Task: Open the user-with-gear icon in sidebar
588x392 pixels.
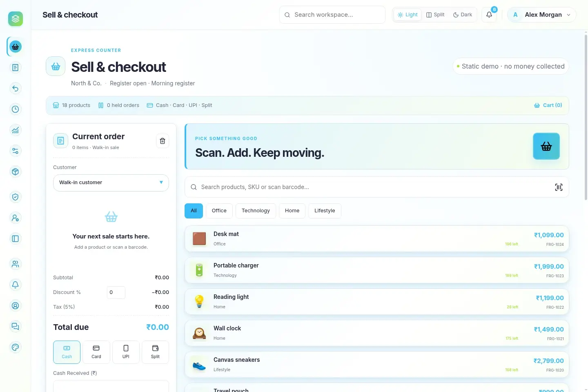Action: (16, 218)
